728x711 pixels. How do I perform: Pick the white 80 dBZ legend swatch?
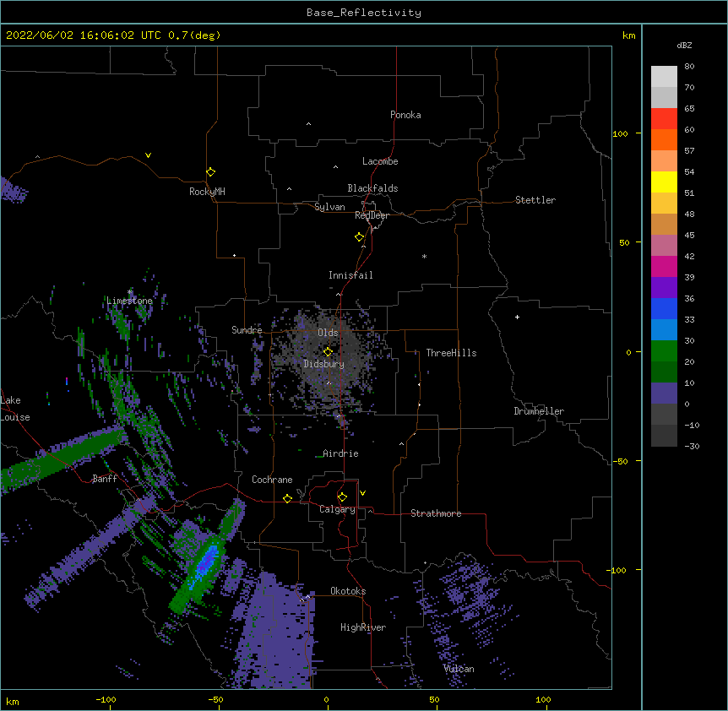(x=664, y=77)
